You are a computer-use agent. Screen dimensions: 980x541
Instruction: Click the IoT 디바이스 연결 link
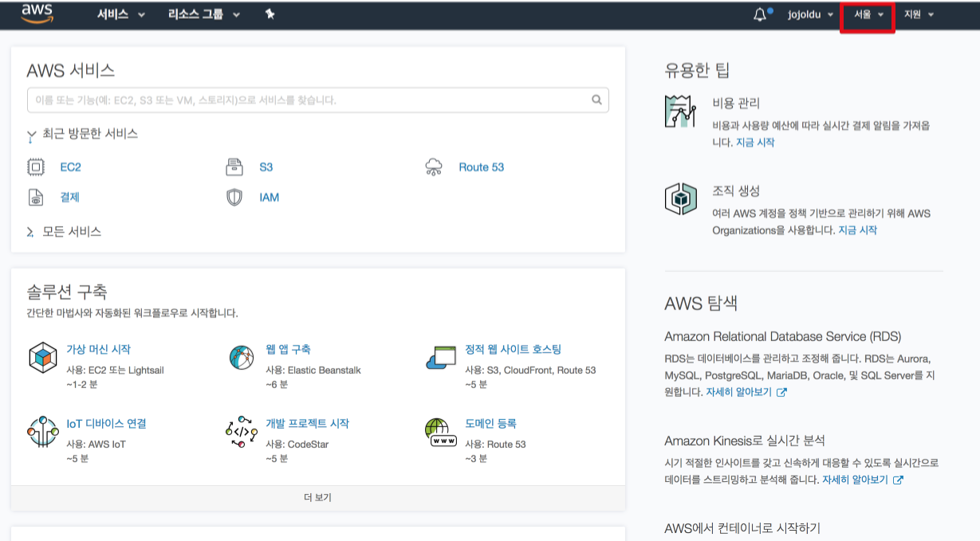coord(106,423)
